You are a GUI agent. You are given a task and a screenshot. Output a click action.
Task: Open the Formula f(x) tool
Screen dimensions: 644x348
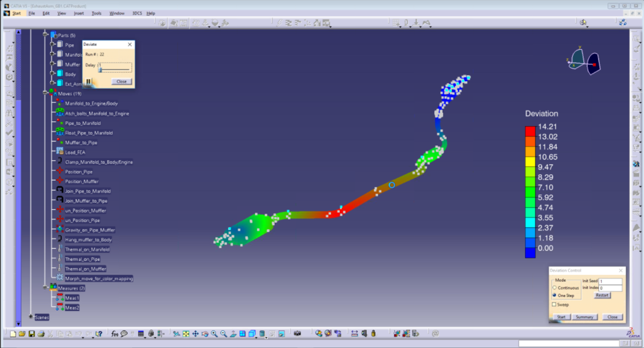click(x=114, y=334)
